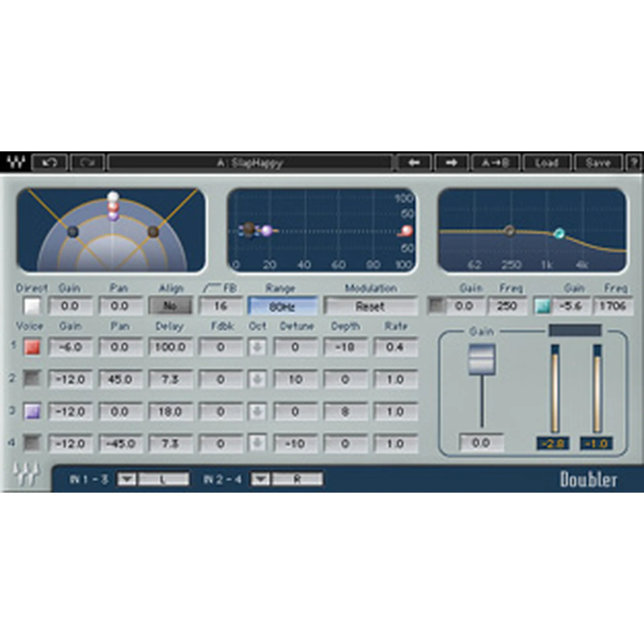Viewport: 644px width, 644px height.
Task: Toggle the Direct signal on/off button
Action: (x=32, y=306)
